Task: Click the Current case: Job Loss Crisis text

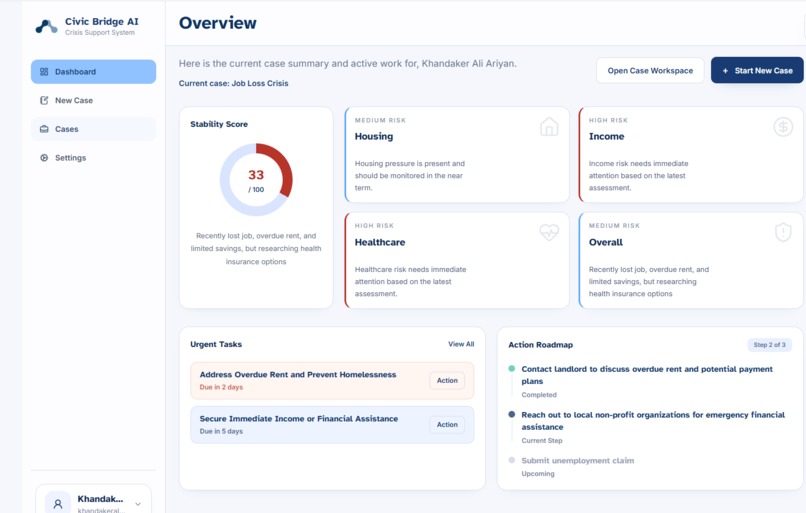Action: coord(233,83)
